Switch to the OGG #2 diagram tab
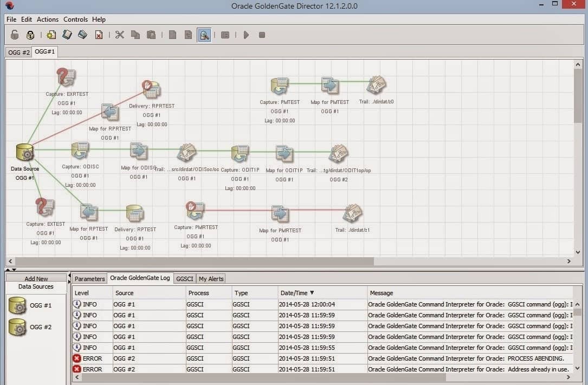Viewport: 588px width, 385px height. click(18, 52)
